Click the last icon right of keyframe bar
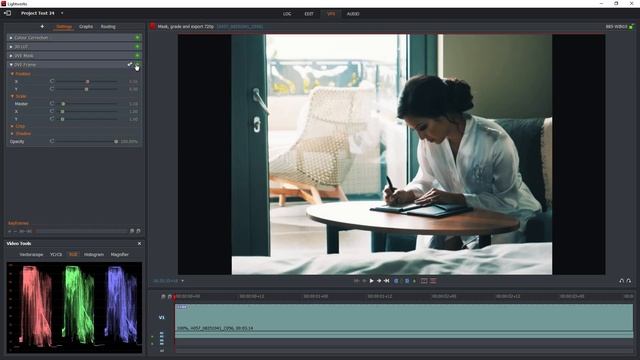Screen dimensions: 640x360 tap(138, 231)
